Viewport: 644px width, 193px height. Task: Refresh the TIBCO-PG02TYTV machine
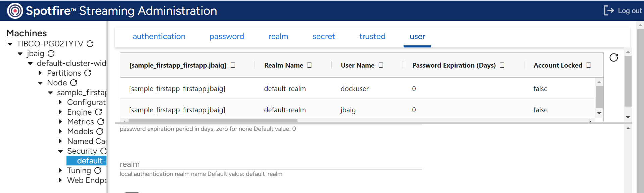[x=90, y=44]
